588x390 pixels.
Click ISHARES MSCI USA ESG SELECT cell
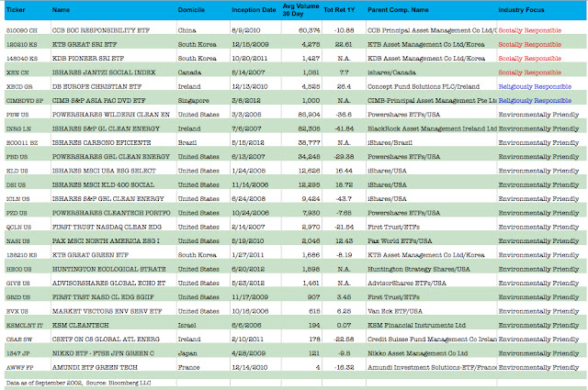tap(104, 171)
